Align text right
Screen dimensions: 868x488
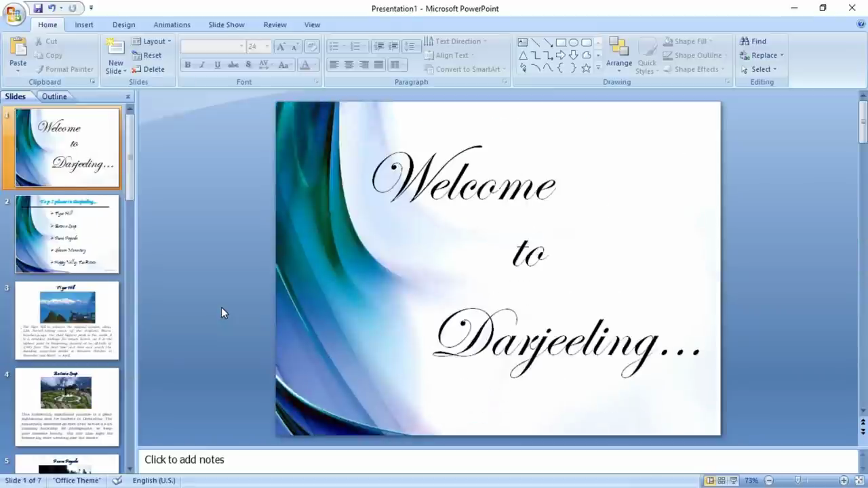(x=363, y=65)
